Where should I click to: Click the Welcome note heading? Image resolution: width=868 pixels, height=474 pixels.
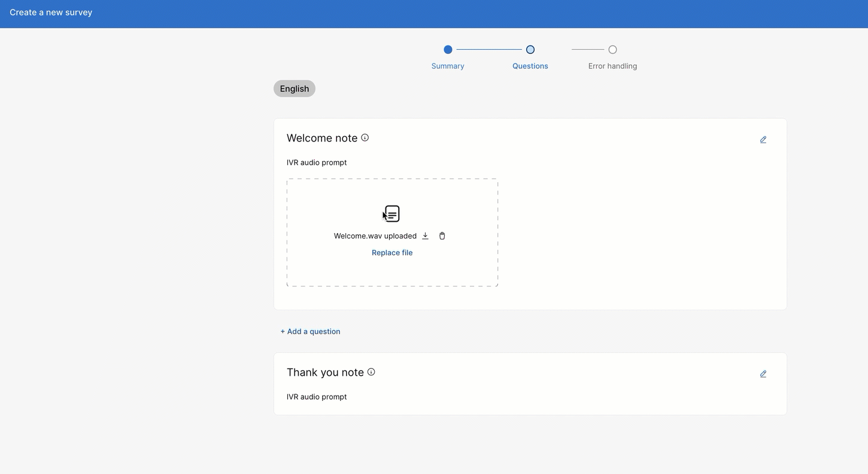pyautogui.click(x=322, y=138)
